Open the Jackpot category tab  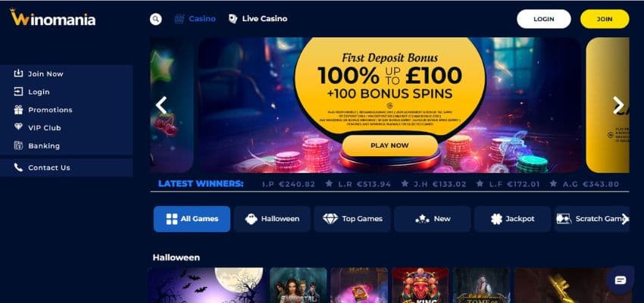(512, 219)
